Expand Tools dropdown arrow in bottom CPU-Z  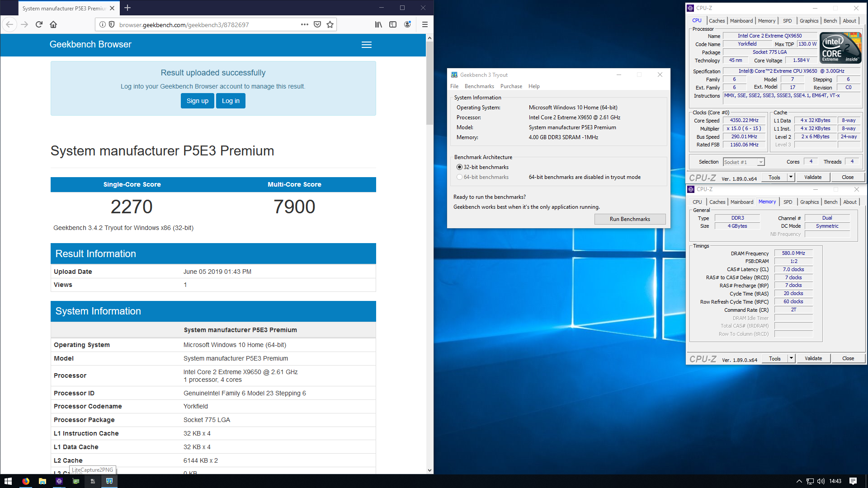click(x=792, y=359)
